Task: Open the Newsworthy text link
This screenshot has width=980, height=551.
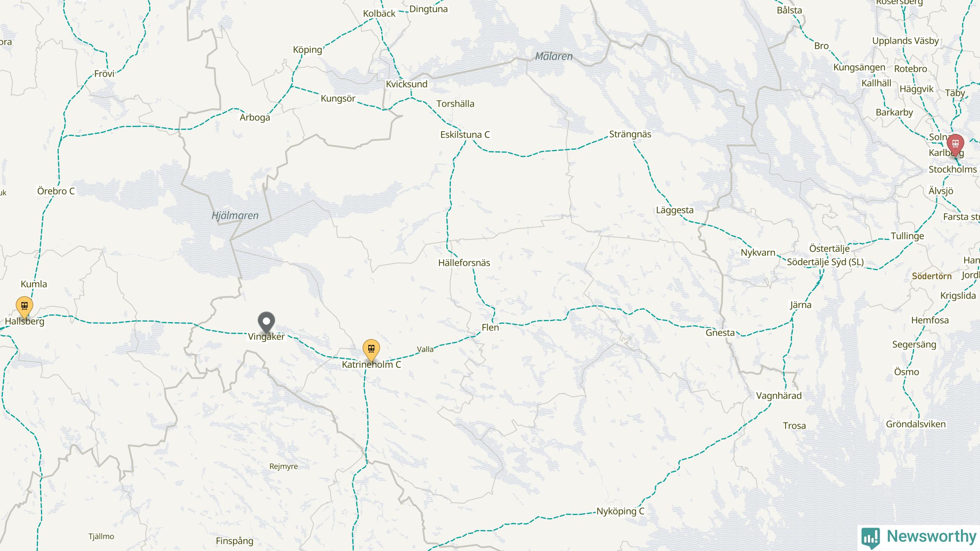Action: click(931, 536)
